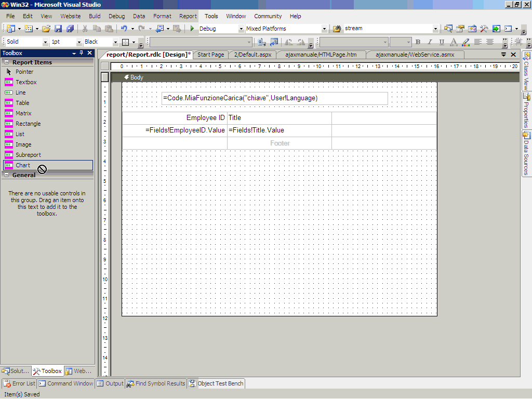The height and width of the screenshot is (399, 532).
Task: Open the Toolbox window position dropdown arrow
Action: [74, 54]
